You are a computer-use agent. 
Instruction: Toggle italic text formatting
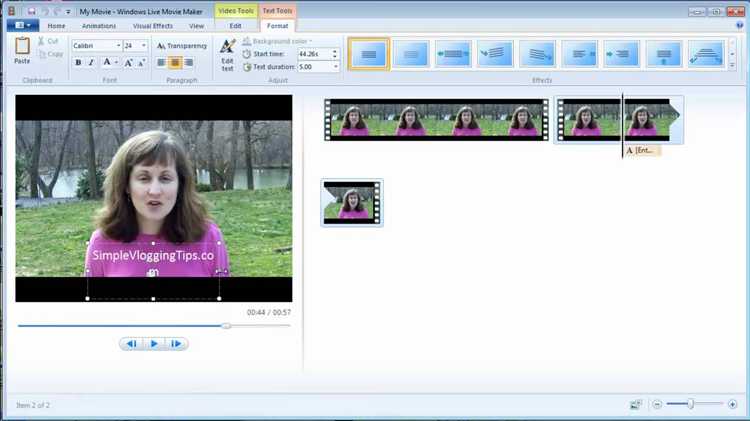[91, 62]
